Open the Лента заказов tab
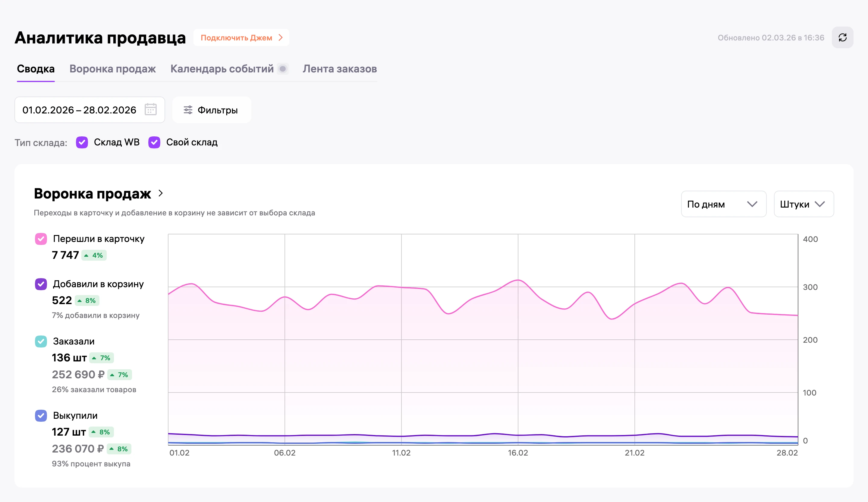 pos(340,68)
